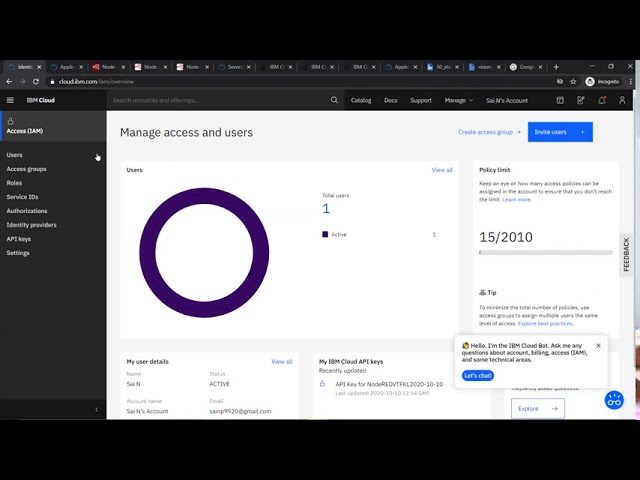Click the API Key for NodeREDVTFKL2020-10-10 entry

click(x=389, y=384)
